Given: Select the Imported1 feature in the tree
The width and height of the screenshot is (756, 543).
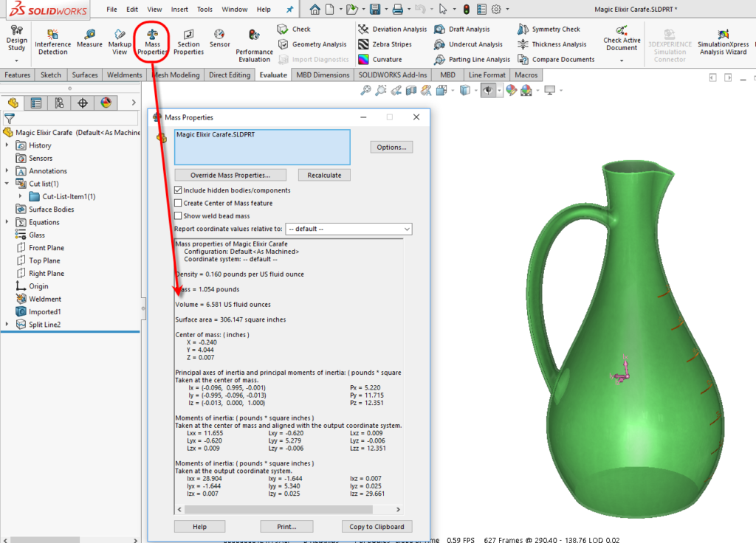Looking at the screenshot, I should [x=45, y=312].
